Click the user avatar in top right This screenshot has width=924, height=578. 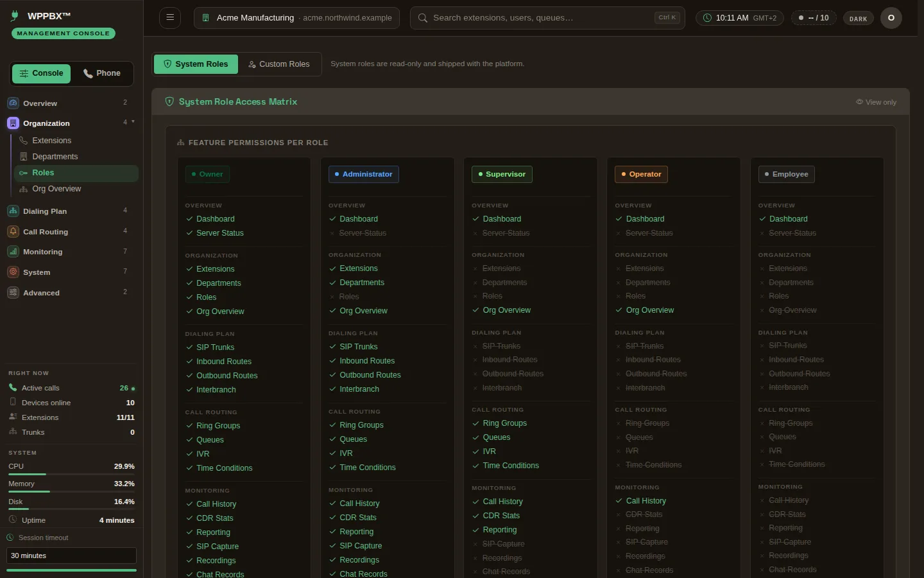(891, 18)
